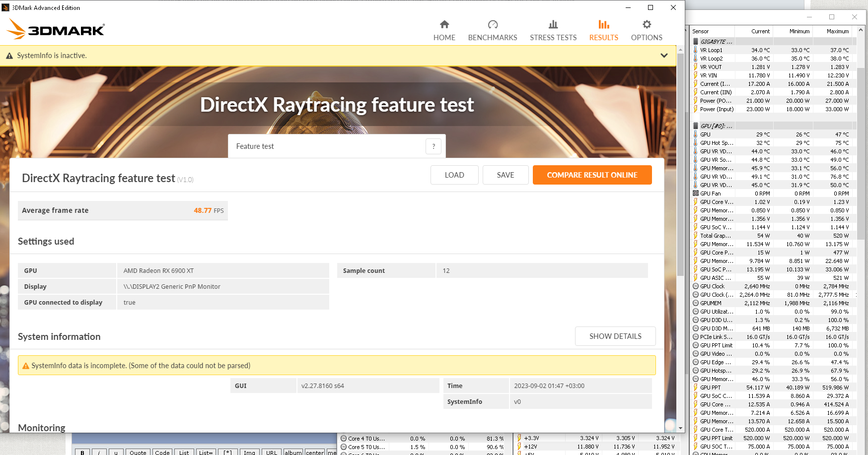The image size is (868, 455).
Task: Go to the Home tab icon
Action: click(444, 24)
